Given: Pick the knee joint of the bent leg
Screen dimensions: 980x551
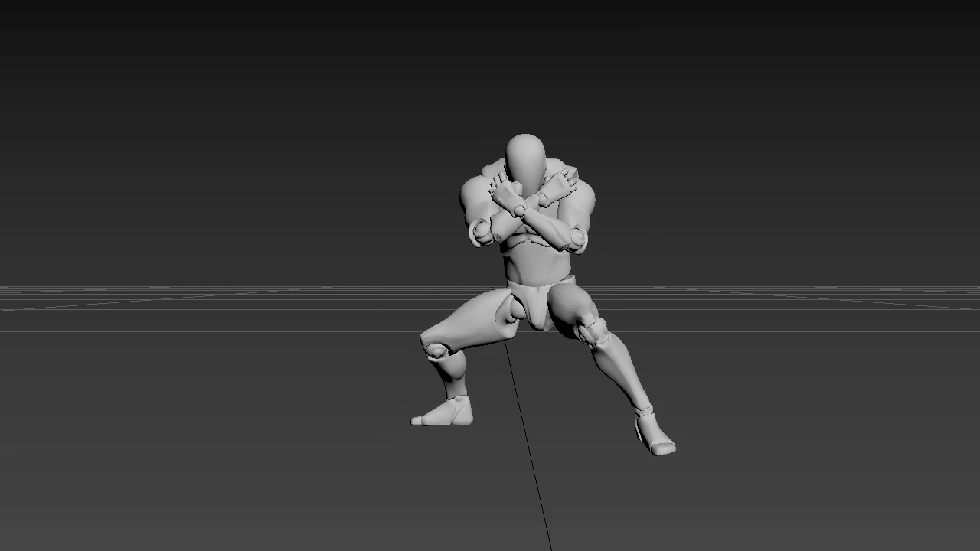Looking at the screenshot, I should (437, 350).
